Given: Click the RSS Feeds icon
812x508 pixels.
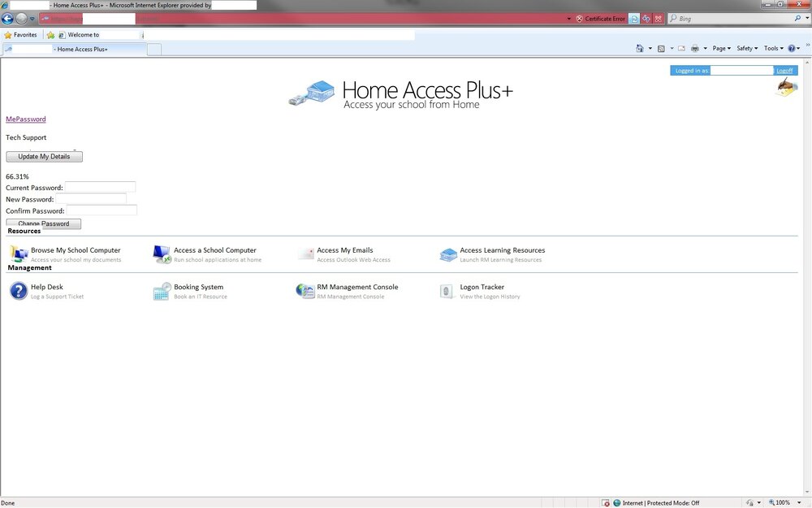Looking at the screenshot, I should pos(661,48).
